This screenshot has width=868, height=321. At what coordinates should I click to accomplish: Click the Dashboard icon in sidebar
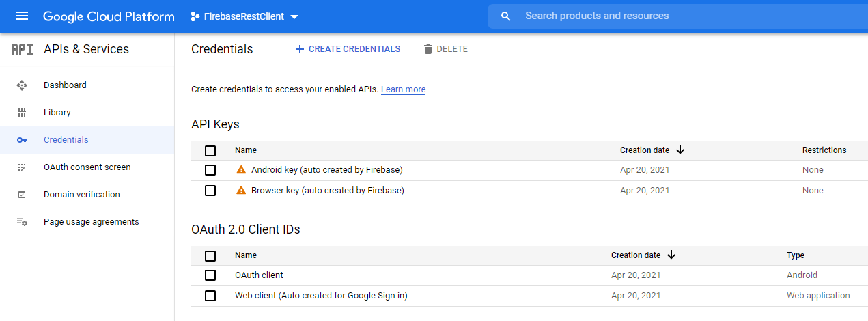point(22,85)
